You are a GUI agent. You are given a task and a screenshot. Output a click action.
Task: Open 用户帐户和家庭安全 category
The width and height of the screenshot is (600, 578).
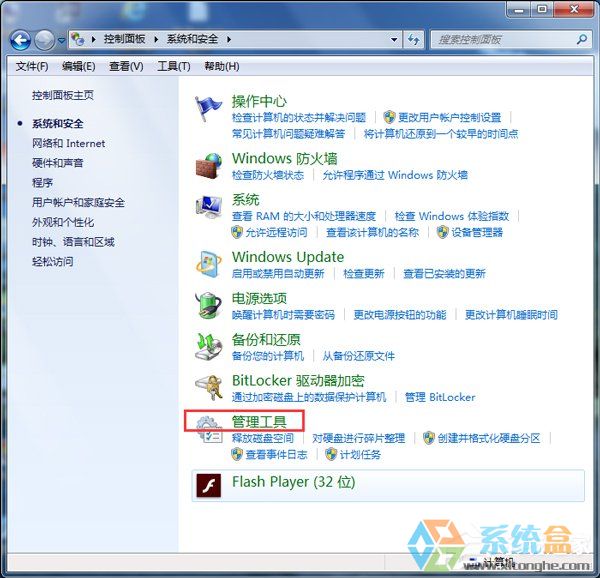click(78, 203)
